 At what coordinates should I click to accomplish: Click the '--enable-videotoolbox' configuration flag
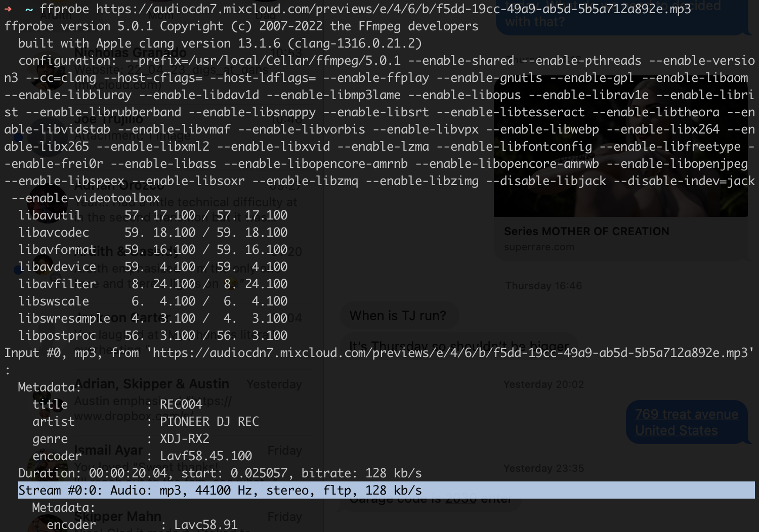point(86,198)
